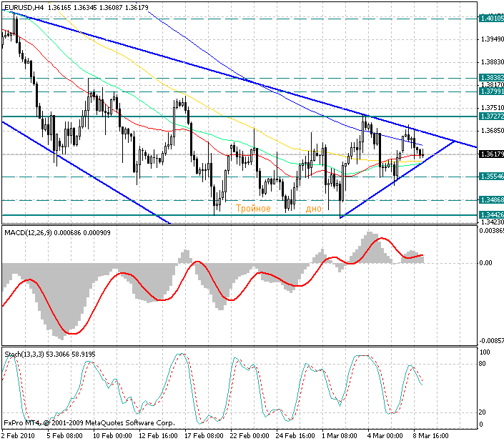Click the Stochastic scale value 80
Viewport: 504px width, 441px height.
(x=482, y=364)
